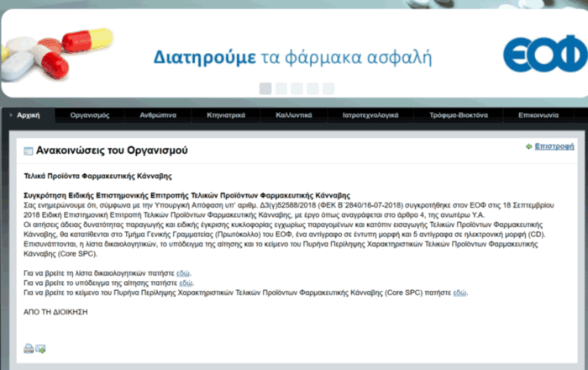
Task: Open the Οργανισμός menu item
Action: click(x=90, y=115)
